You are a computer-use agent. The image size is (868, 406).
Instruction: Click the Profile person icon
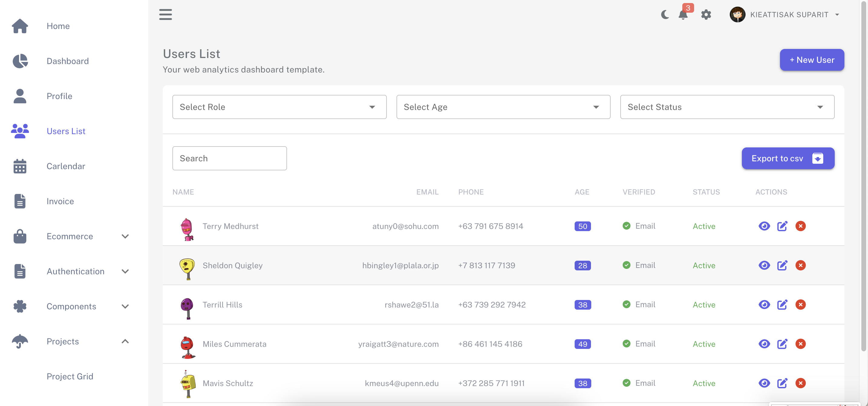(20, 96)
